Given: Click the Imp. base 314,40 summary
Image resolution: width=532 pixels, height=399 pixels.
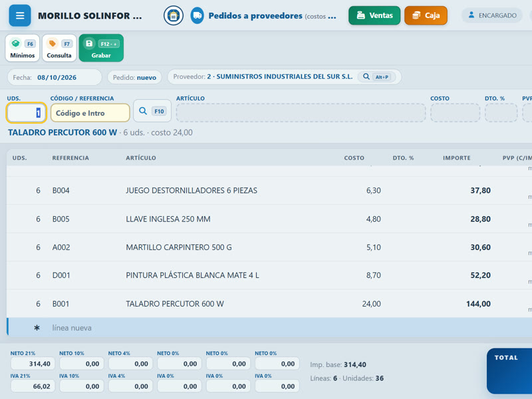Looking at the screenshot, I should (x=338, y=364).
